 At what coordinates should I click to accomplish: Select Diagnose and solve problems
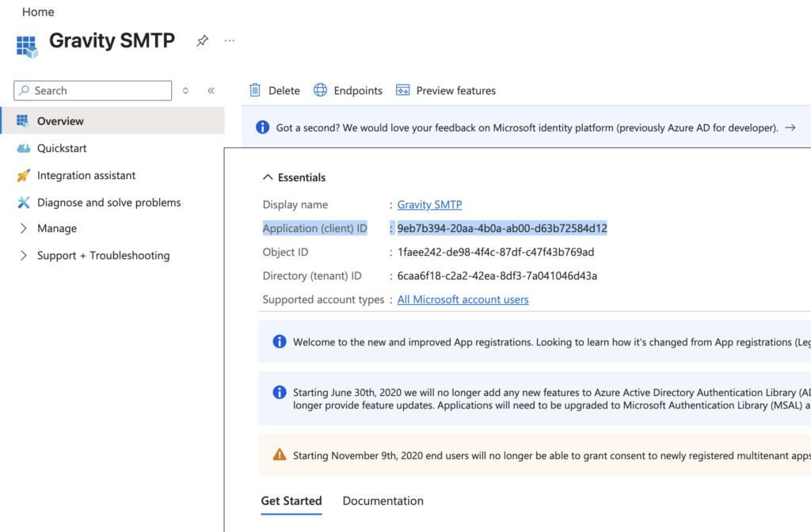[x=108, y=202]
